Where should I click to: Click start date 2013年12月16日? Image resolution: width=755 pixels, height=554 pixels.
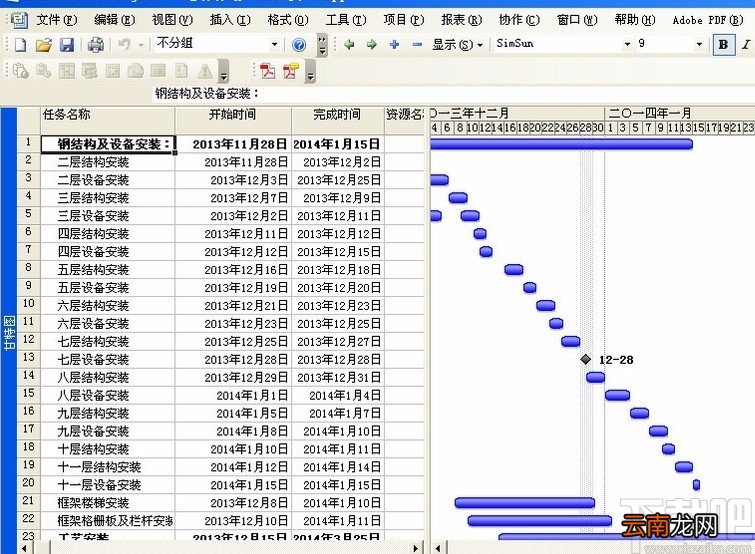point(233,270)
